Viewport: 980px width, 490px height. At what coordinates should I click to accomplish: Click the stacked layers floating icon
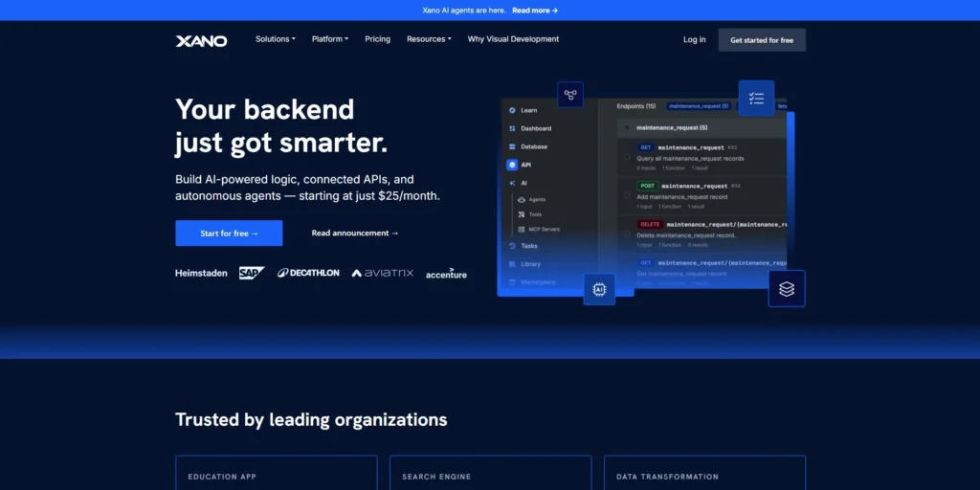[787, 289]
